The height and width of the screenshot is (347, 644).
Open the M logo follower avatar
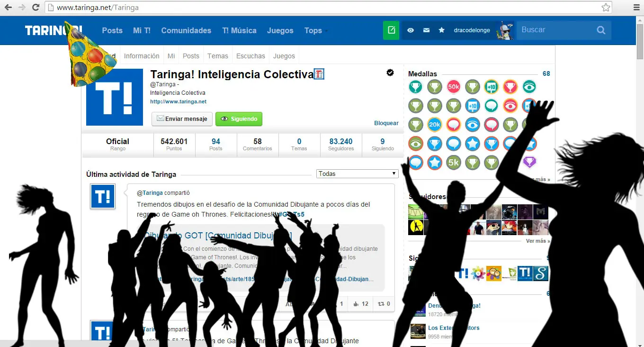pyautogui.click(x=541, y=211)
